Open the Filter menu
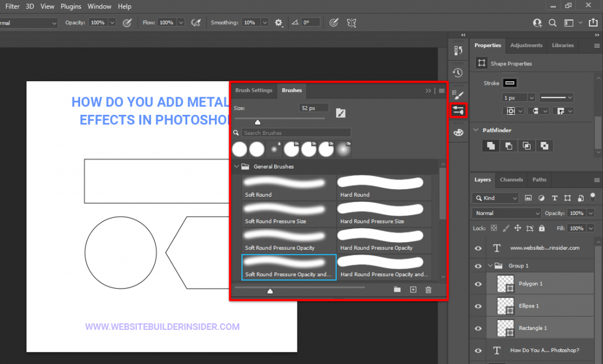 pos(12,6)
